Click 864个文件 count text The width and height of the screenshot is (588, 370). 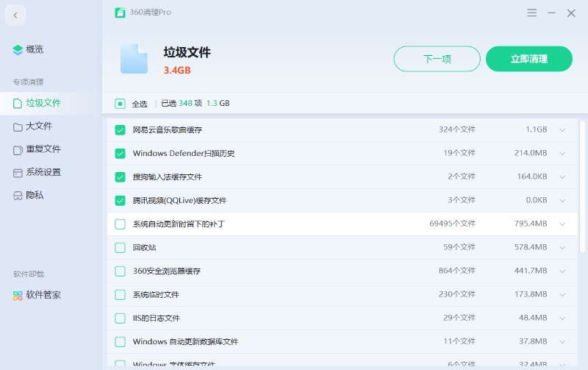(457, 271)
